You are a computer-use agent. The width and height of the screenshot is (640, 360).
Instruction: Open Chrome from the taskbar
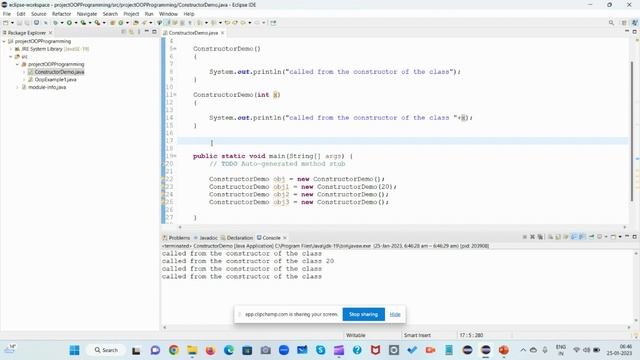(x=174, y=350)
